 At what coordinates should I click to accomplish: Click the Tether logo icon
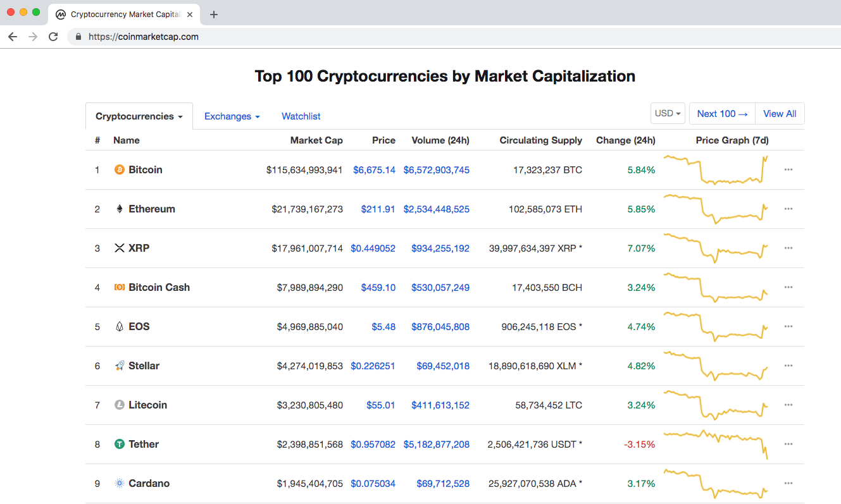120,444
